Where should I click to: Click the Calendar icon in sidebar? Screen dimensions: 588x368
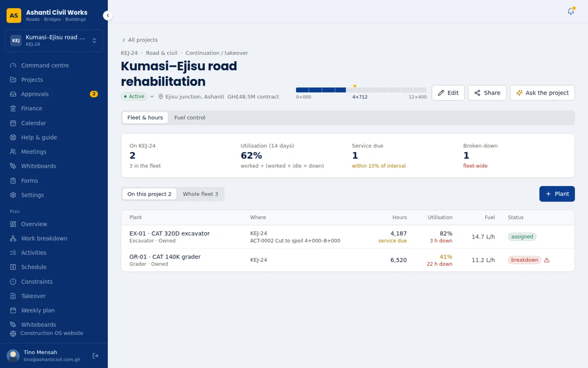click(x=13, y=123)
